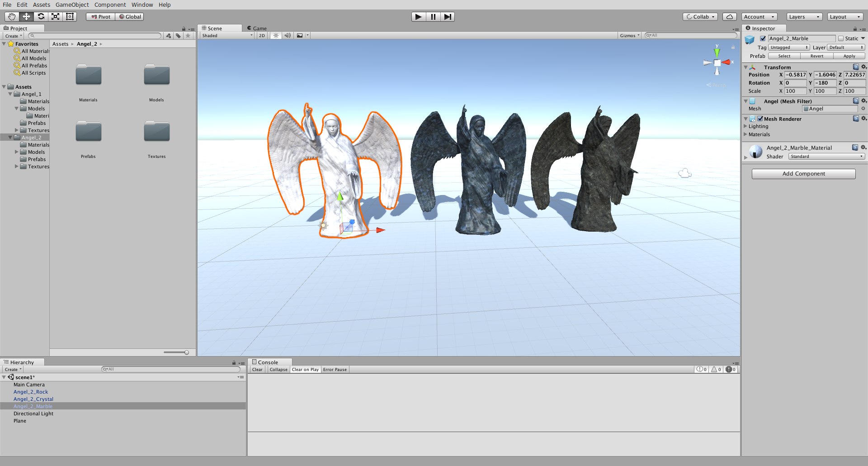This screenshot has height=466, width=868.
Task: Search by type in Project panel
Action: (x=169, y=36)
